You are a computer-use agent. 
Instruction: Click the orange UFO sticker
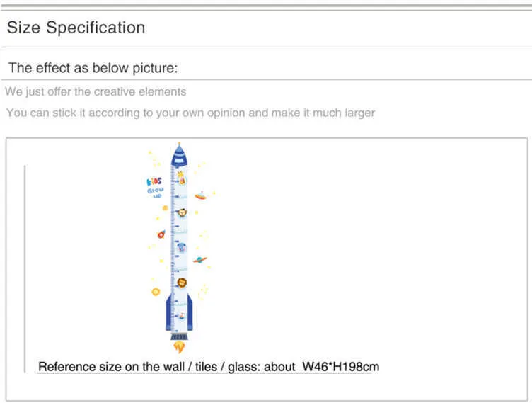tap(200, 195)
